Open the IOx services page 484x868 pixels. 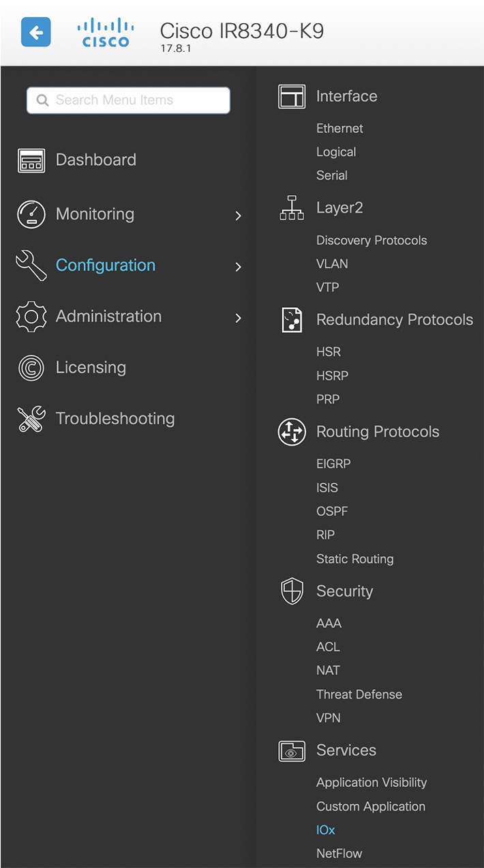pos(326,830)
